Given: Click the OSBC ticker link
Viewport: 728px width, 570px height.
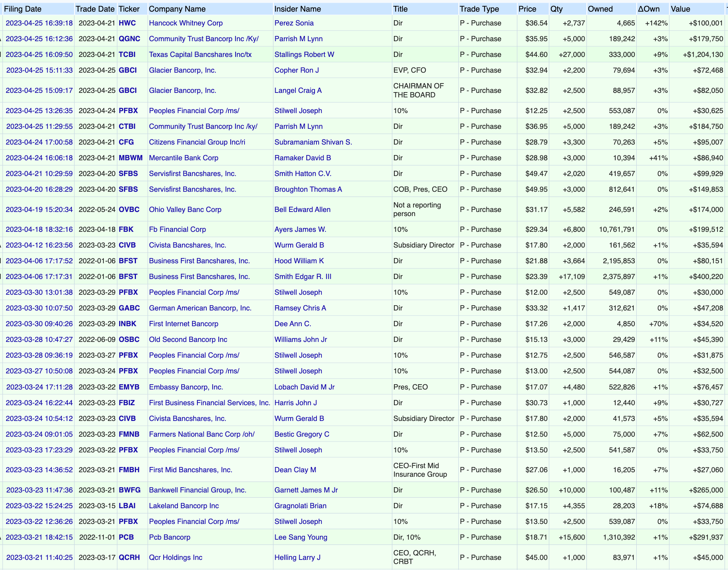Looking at the screenshot, I should click(129, 340).
